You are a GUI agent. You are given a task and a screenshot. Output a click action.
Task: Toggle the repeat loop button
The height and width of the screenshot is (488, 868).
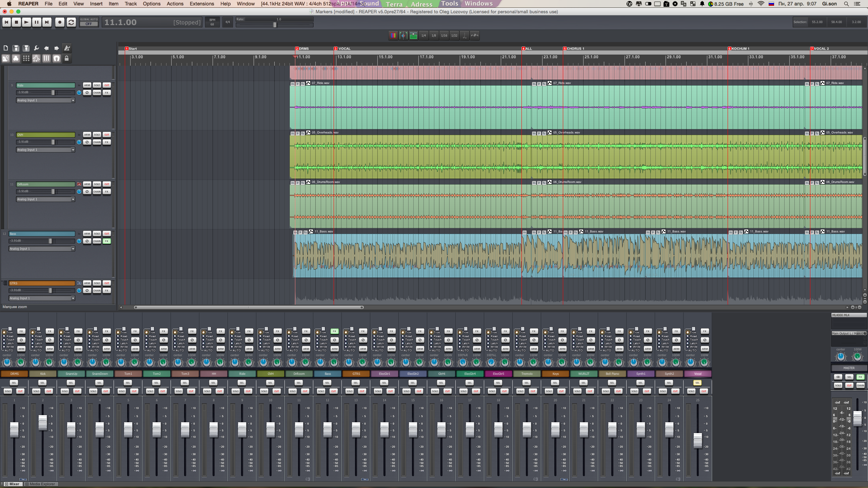(71, 22)
